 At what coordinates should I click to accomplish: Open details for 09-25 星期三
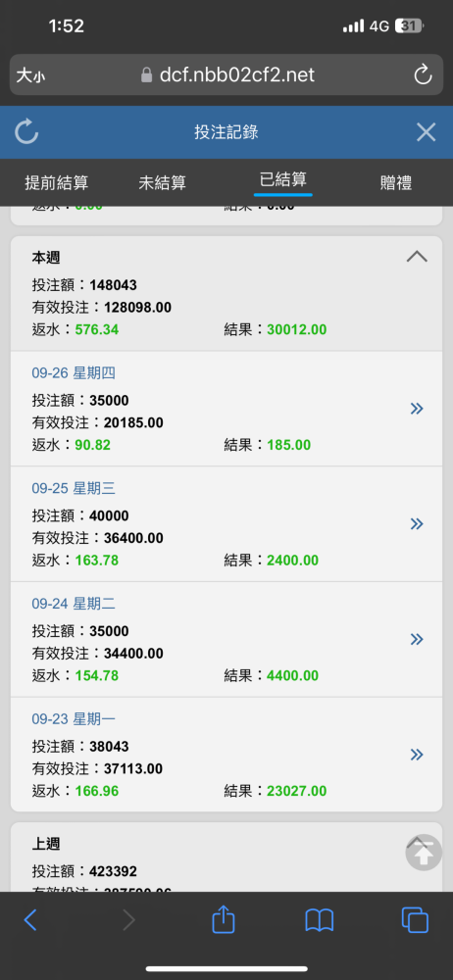tap(417, 523)
